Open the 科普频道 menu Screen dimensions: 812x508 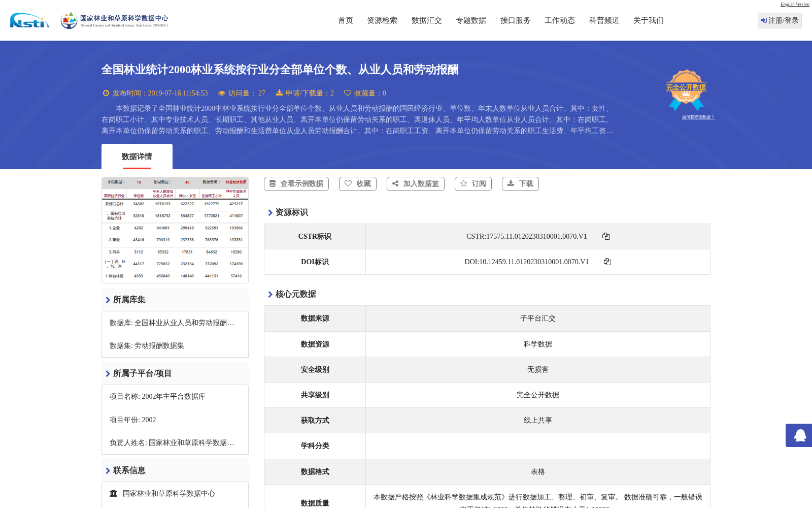pos(604,20)
